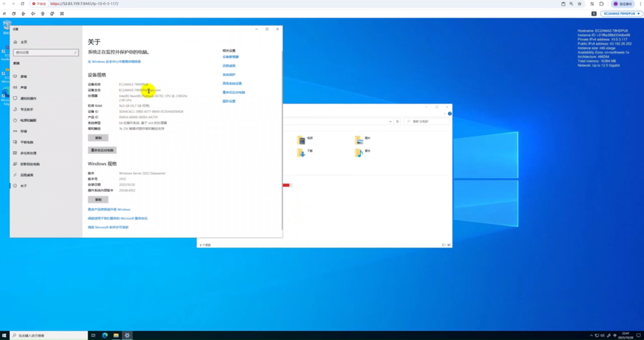The width and height of the screenshot is (644, 340).
Task: Select 存储 in the Settings sidebar
Action: tap(24, 131)
